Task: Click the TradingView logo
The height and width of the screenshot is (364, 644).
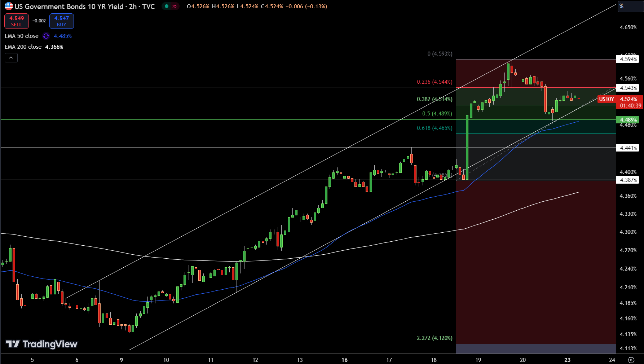Action: click(x=41, y=344)
